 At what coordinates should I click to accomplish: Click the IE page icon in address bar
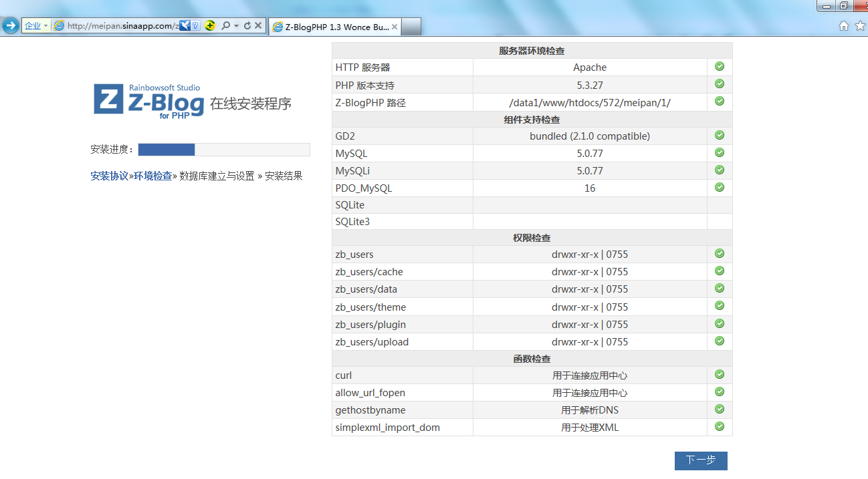tap(59, 26)
